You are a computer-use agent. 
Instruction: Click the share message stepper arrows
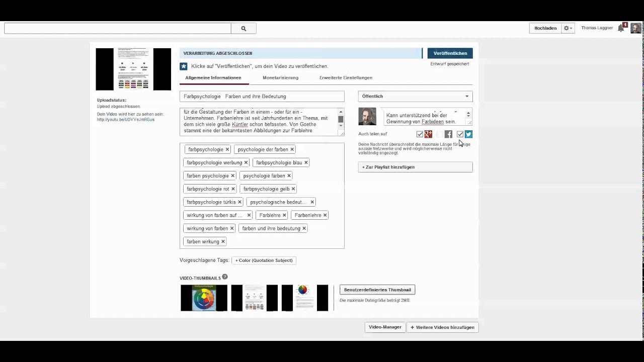468,115
